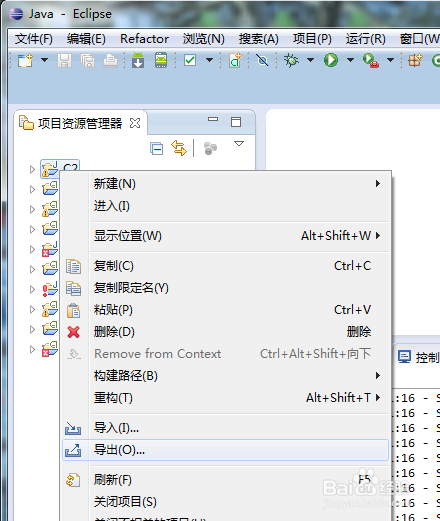
Task: Click the Save disk icon
Action: pyautogui.click(x=64, y=61)
